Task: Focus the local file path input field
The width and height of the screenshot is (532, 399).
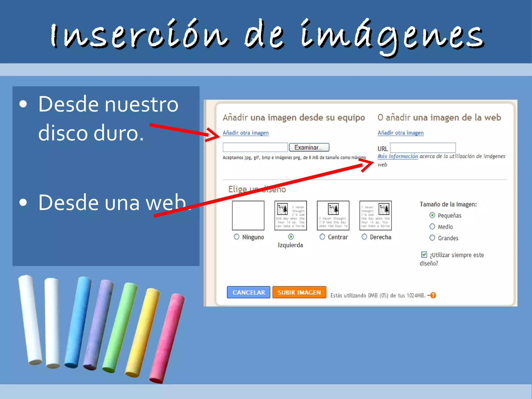Action: click(x=255, y=147)
